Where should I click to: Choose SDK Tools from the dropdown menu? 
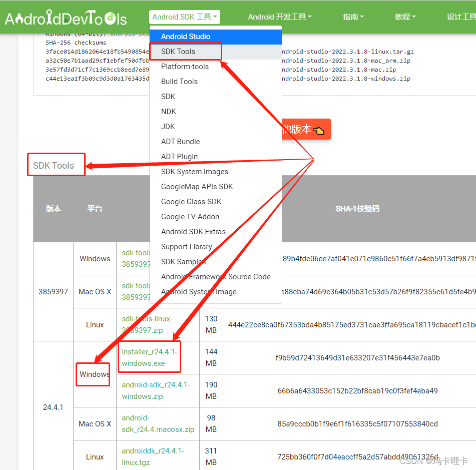(216, 52)
